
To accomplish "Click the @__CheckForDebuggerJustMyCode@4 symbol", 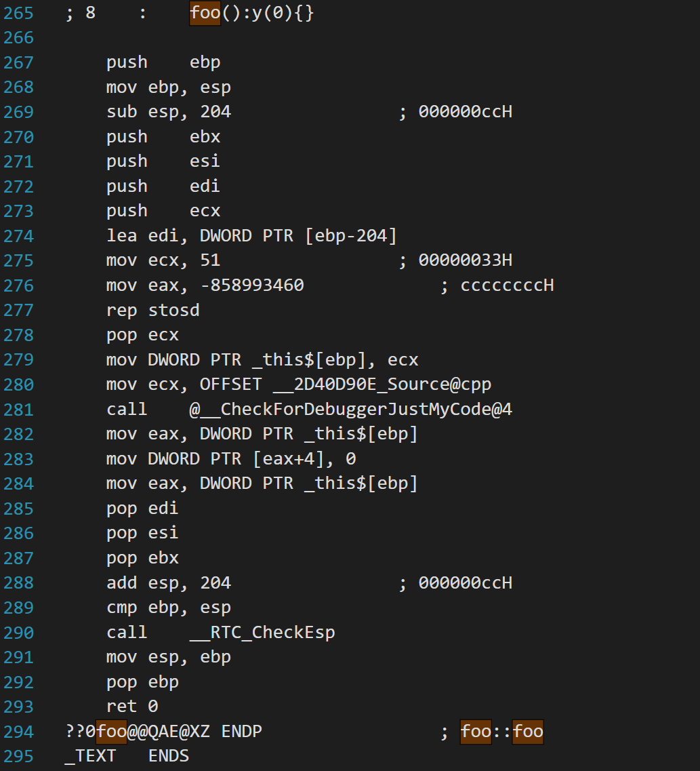I will tap(351, 409).
